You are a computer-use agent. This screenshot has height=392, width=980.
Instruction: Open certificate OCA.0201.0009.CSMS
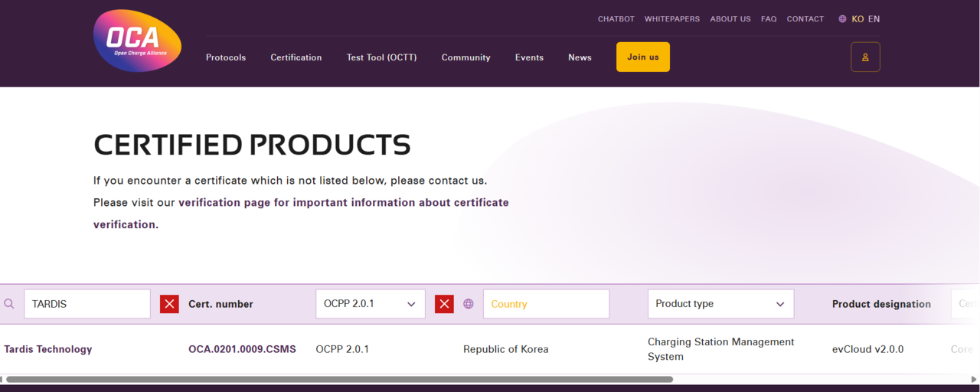[242, 349]
